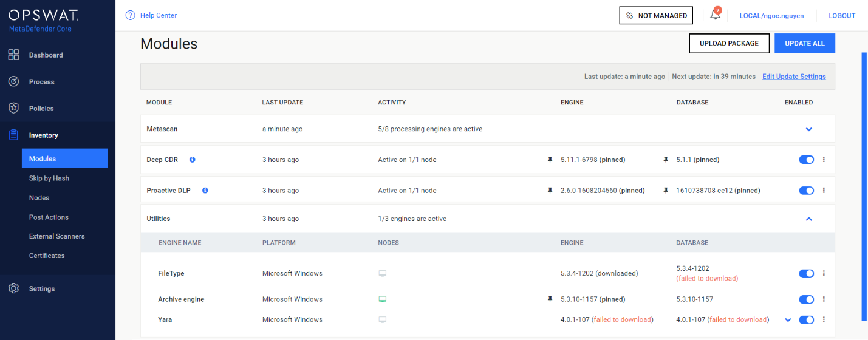The height and width of the screenshot is (340, 868).
Task: Open the three-dot menu for Deep CDR
Action: click(824, 160)
